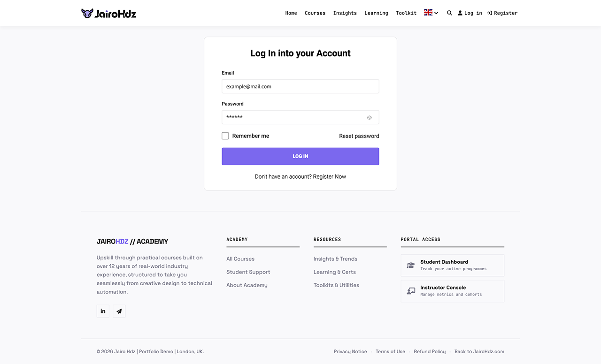The image size is (601, 364).
Task: Click '© 2026 Jairo Hdz' copyright text
Action: (116, 351)
